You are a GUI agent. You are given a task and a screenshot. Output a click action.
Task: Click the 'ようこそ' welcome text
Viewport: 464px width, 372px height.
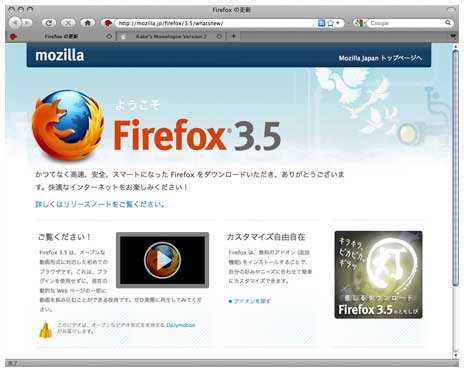(137, 105)
